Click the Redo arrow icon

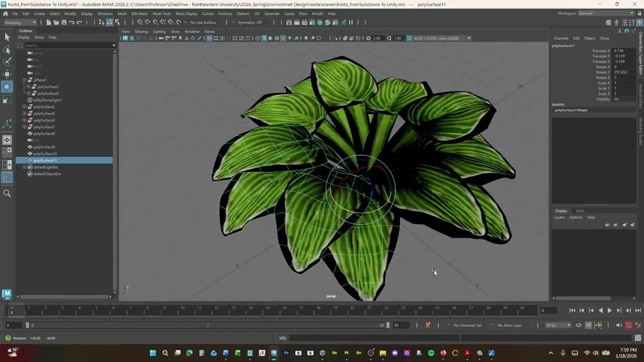79,22
